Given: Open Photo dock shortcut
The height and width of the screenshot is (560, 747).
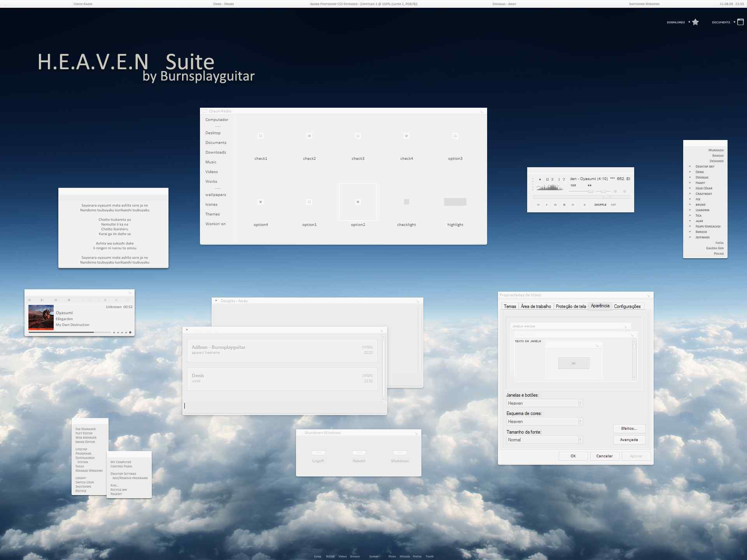Looking at the screenshot, I should tap(392, 556).
